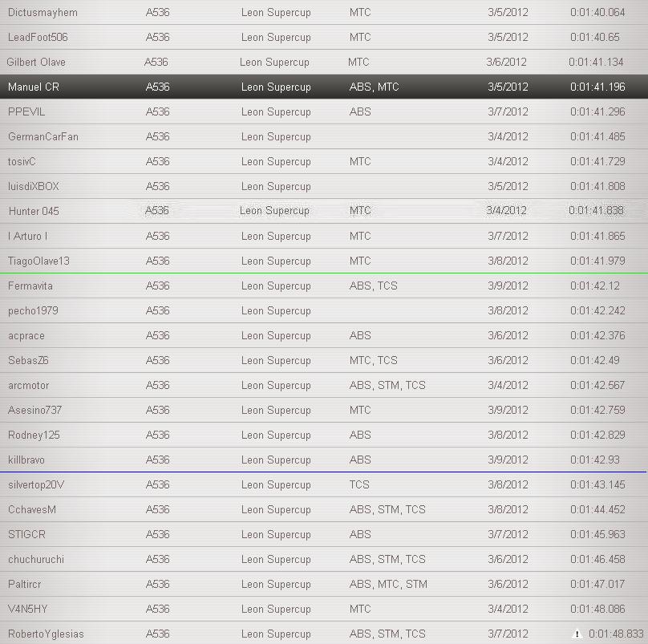Select the highlighted Manuel CR row
This screenshot has height=644, width=648.
point(324,87)
